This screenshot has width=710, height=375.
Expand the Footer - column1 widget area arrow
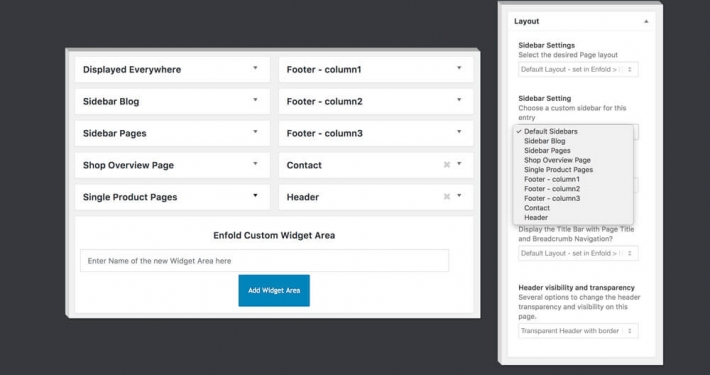(x=459, y=68)
